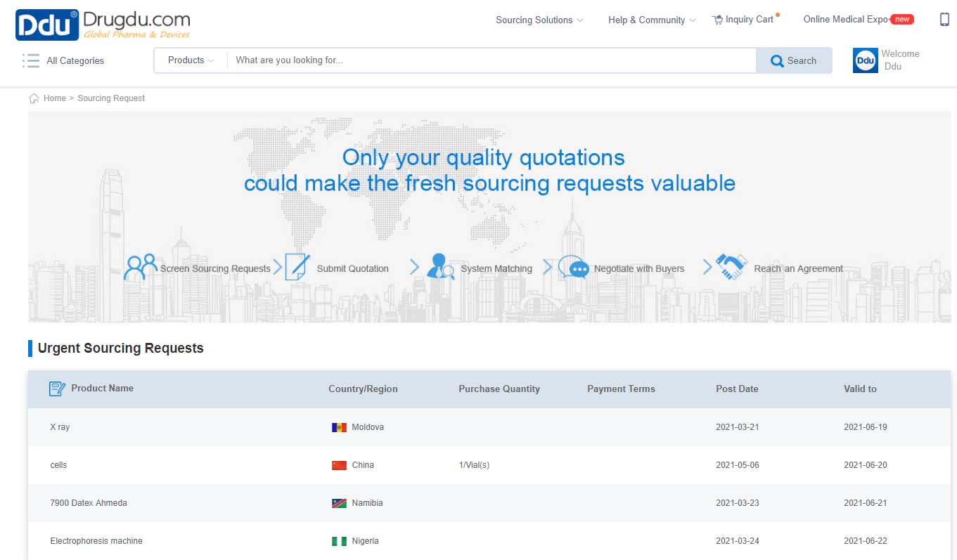Screen dimensions: 957x560
Task: Open the X ray sourcing request
Action: (60, 427)
